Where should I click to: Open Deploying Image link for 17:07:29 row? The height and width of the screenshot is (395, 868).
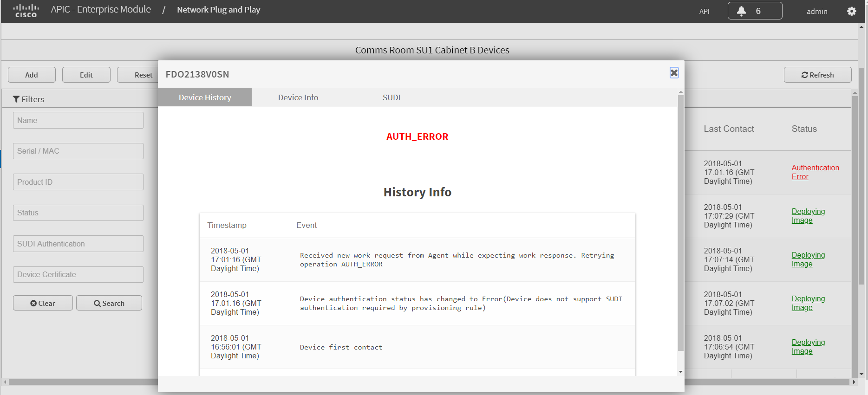pyautogui.click(x=808, y=216)
